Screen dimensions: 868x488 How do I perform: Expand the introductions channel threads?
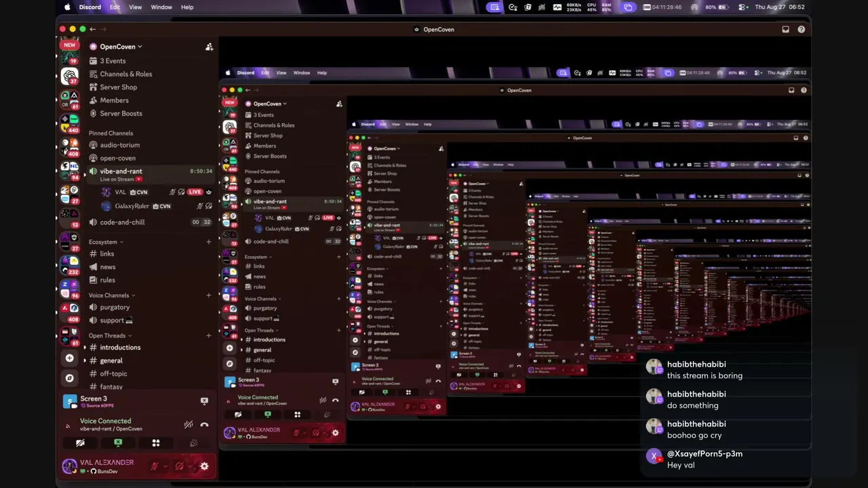pyautogui.click(x=85, y=348)
